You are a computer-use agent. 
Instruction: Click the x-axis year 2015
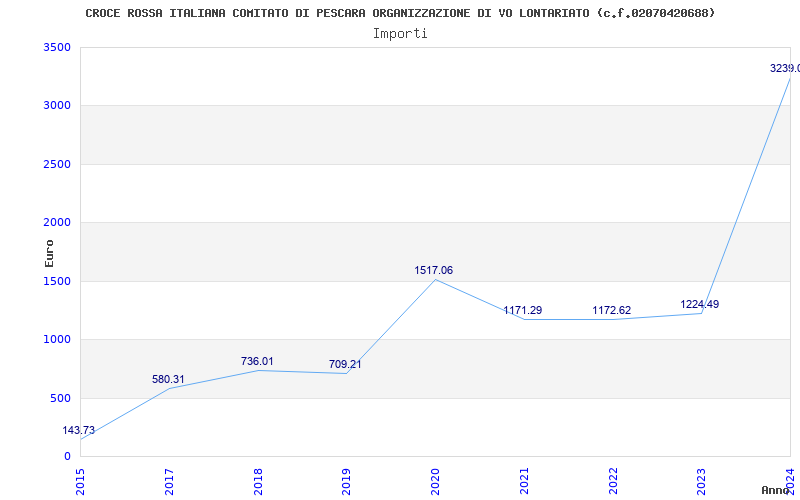80,481
